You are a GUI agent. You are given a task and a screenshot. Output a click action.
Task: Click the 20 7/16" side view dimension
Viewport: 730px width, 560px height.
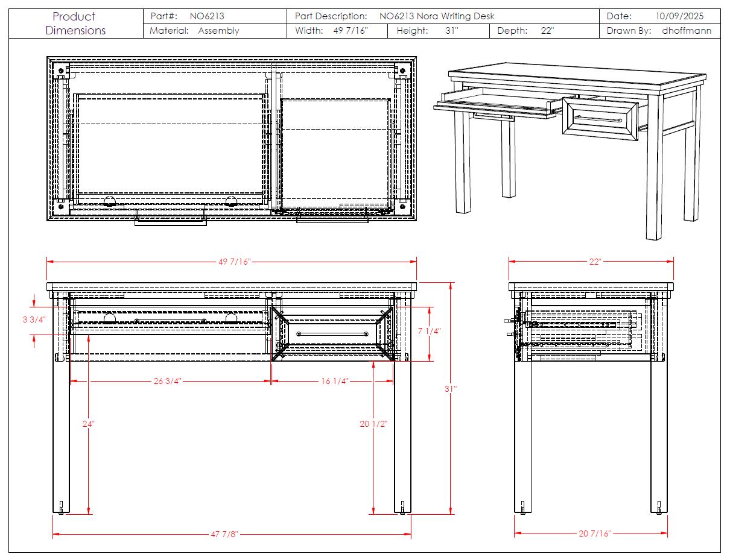[x=594, y=533]
